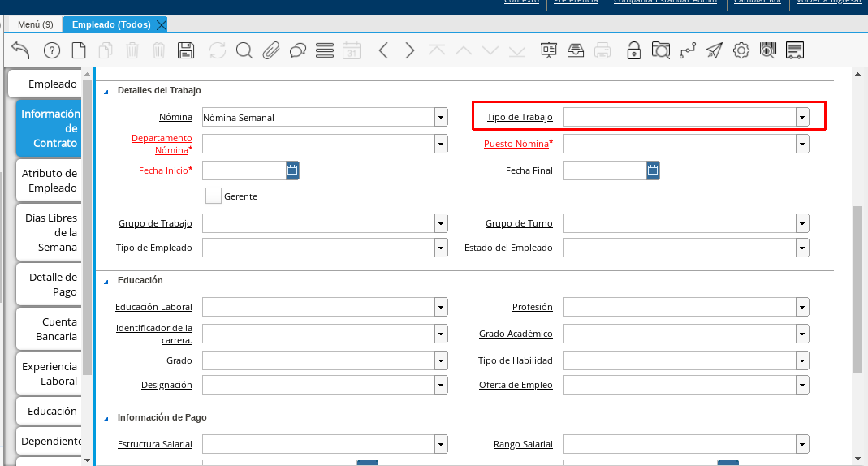
Task: Collapse the Detalles del Trabajo section
Action: (106, 91)
